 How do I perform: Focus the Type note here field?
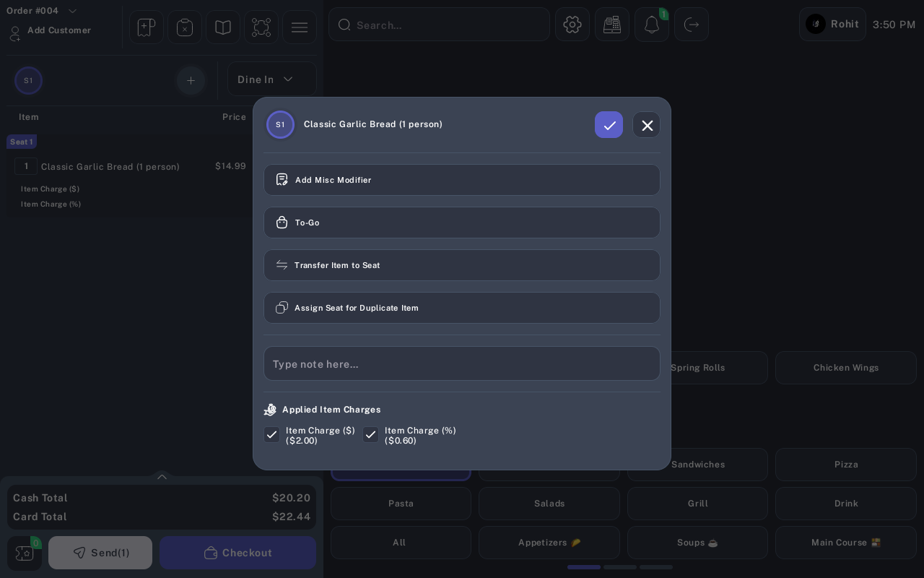[462, 363]
